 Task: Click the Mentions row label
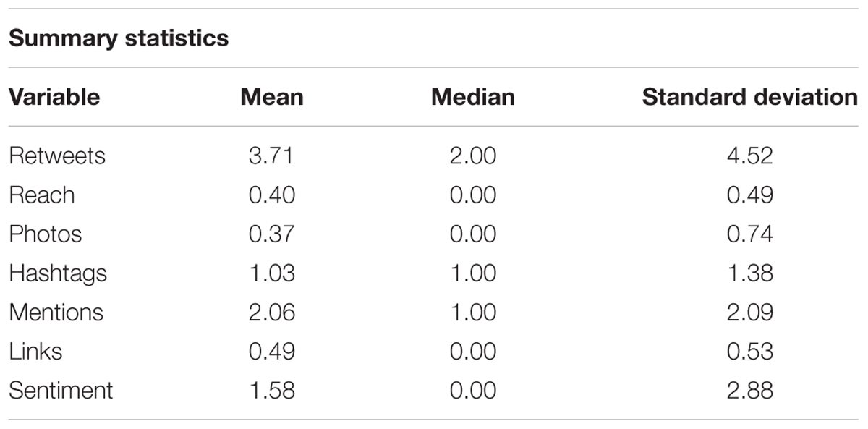pyautogui.click(x=56, y=312)
